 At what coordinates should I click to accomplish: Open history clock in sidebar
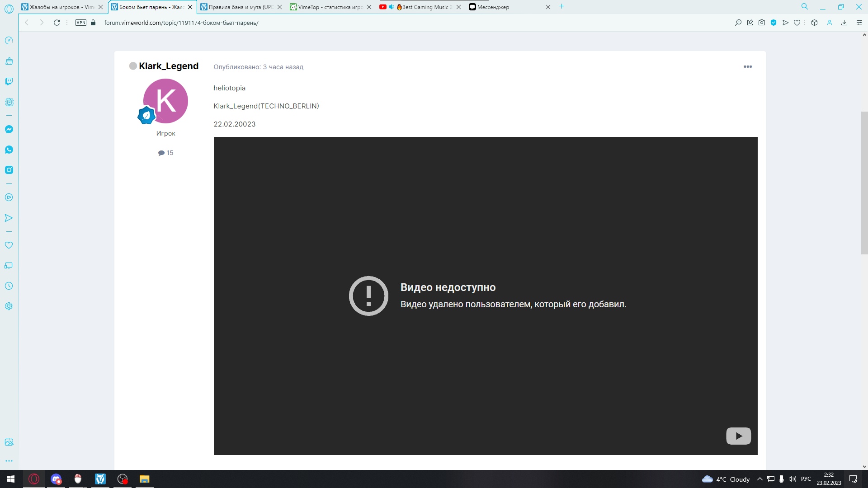coord(9,286)
